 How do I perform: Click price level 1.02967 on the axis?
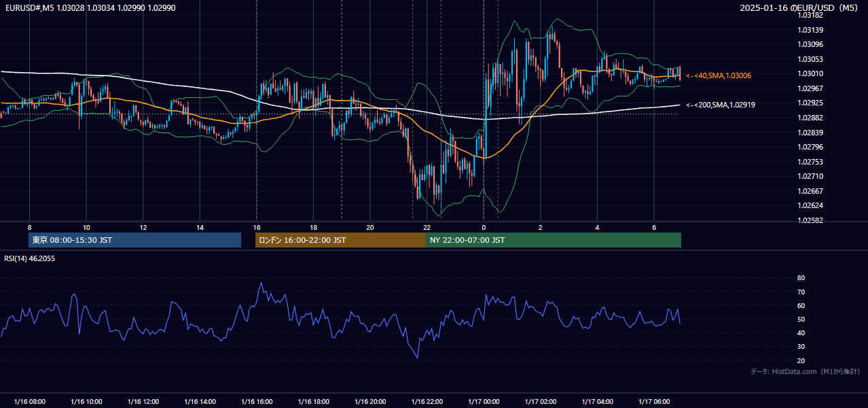pos(810,88)
